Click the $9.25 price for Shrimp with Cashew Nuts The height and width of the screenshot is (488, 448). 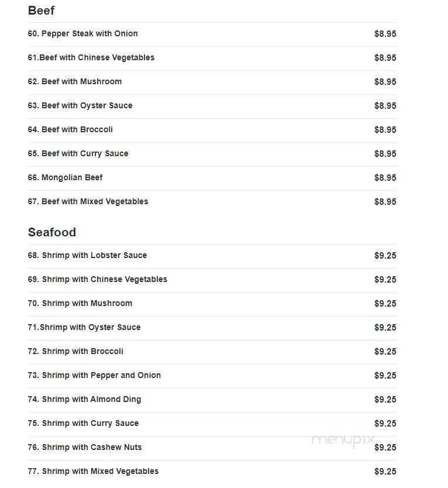(385, 448)
